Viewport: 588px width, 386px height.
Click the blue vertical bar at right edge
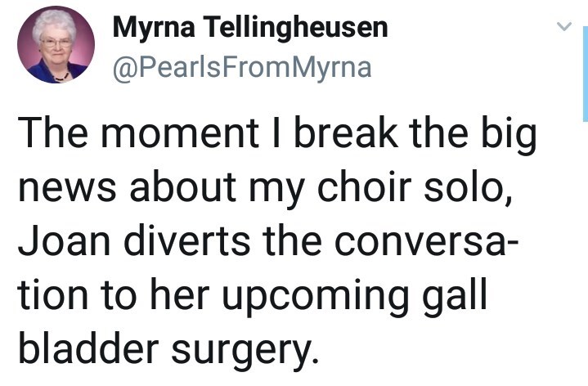pyautogui.click(x=586, y=74)
